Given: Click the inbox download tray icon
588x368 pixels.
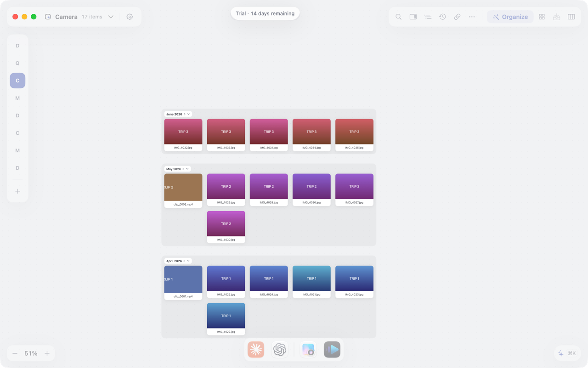Looking at the screenshot, I should tap(557, 17).
